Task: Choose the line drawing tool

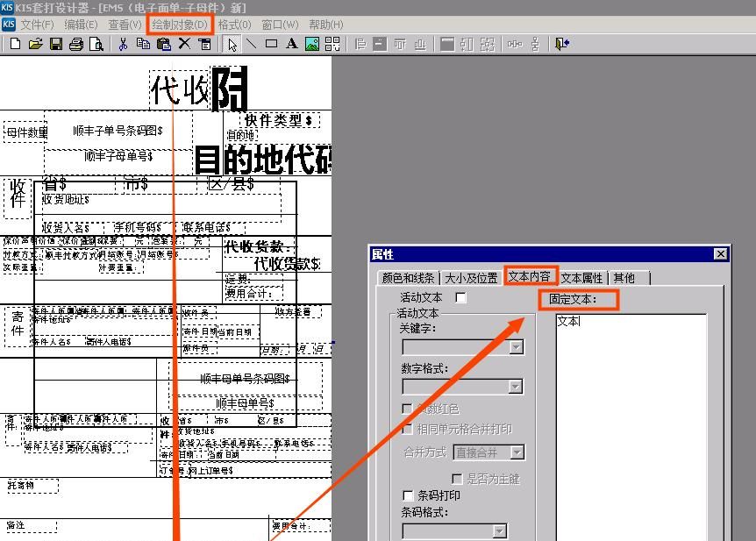Action: (252, 44)
